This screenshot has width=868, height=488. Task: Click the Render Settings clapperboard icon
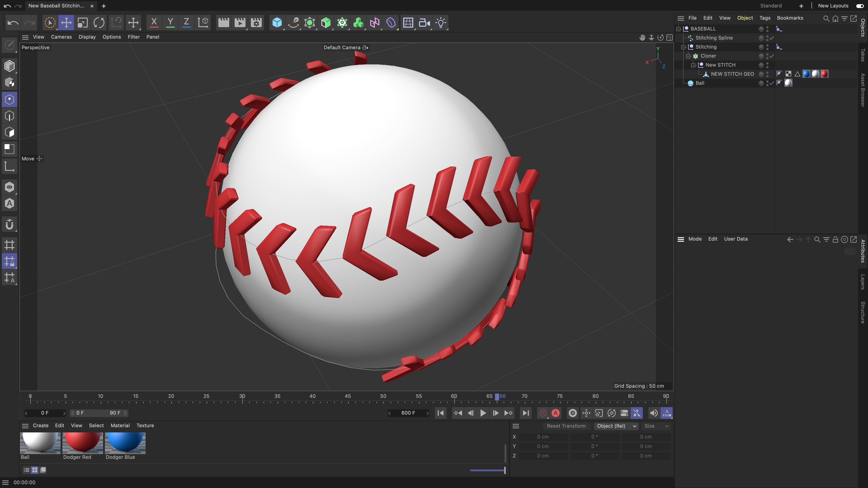point(256,23)
